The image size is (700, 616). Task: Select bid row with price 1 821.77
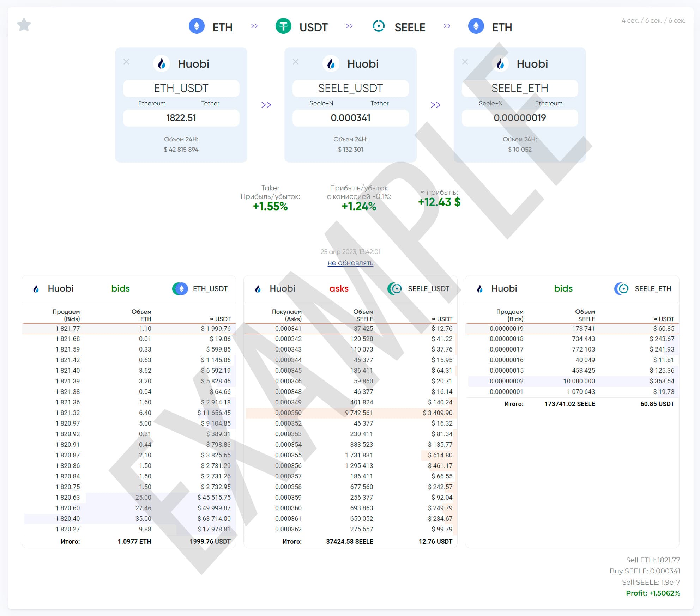click(x=129, y=329)
